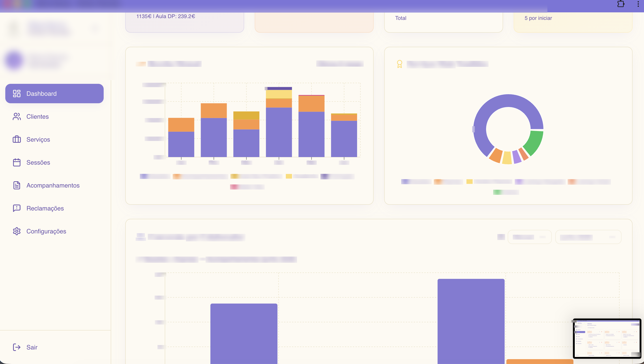Viewport: 644px width, 364px height.
Task: Click the yellow segment of the donut chart
Action: point(507,158)
